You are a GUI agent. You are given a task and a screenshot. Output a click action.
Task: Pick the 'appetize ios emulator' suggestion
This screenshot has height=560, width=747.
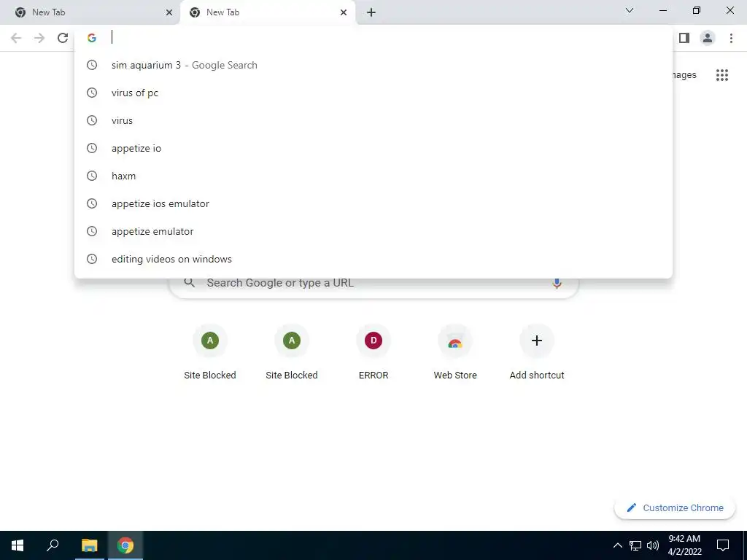pos(373,203)
